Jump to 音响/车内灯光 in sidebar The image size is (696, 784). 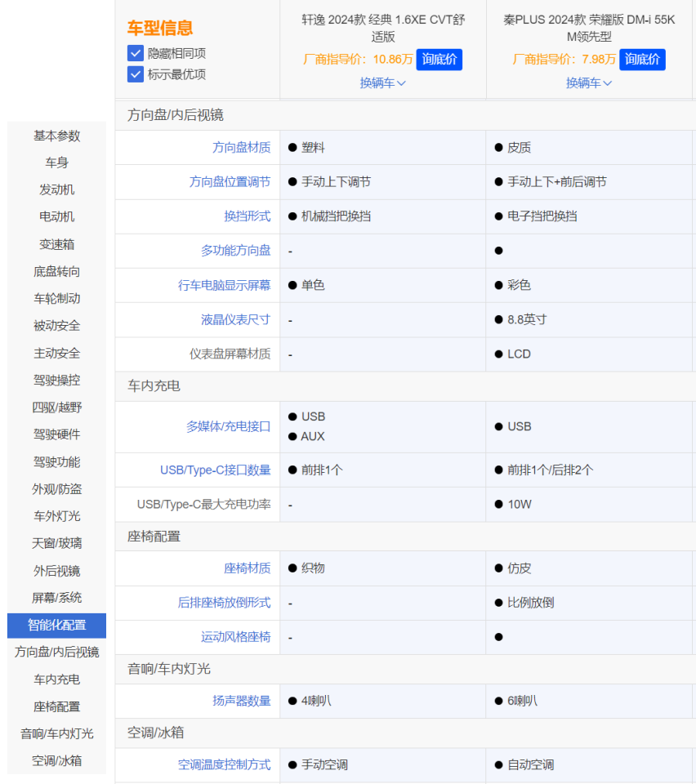[x=56, y=734]
